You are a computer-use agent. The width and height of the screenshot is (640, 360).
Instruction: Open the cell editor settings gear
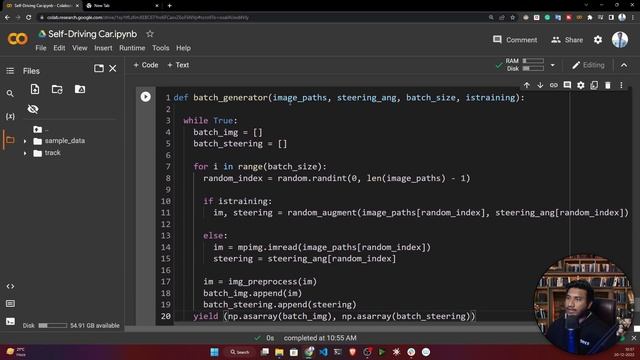(x=580, y=85)
